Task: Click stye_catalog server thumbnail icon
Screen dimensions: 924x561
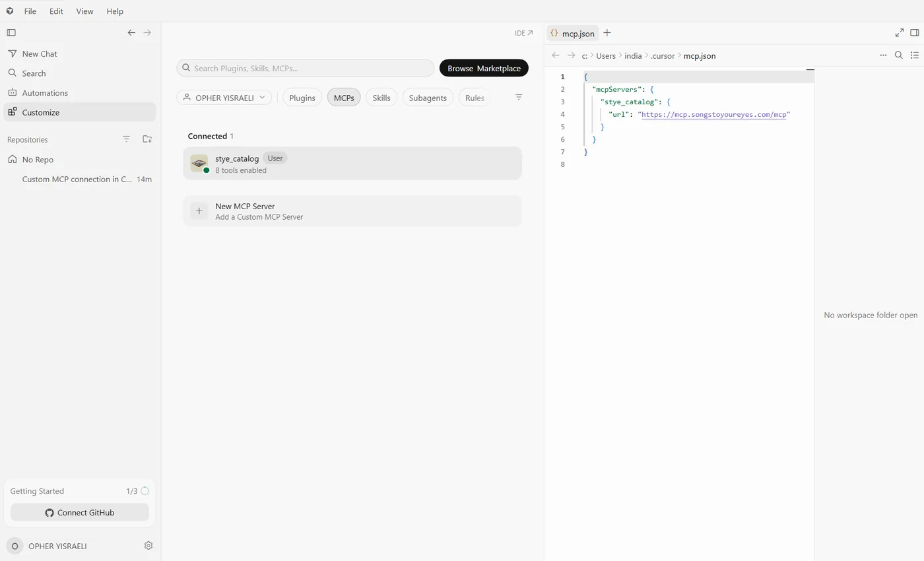Action: point(199,163)
